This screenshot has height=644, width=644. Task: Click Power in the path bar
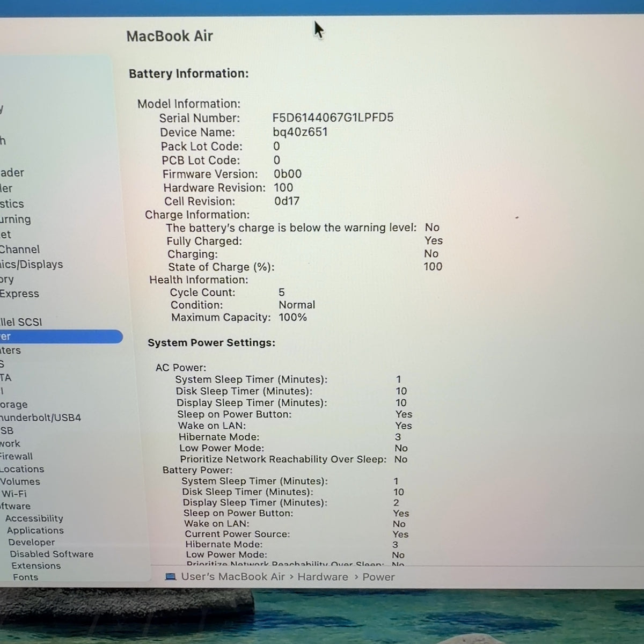378,577
